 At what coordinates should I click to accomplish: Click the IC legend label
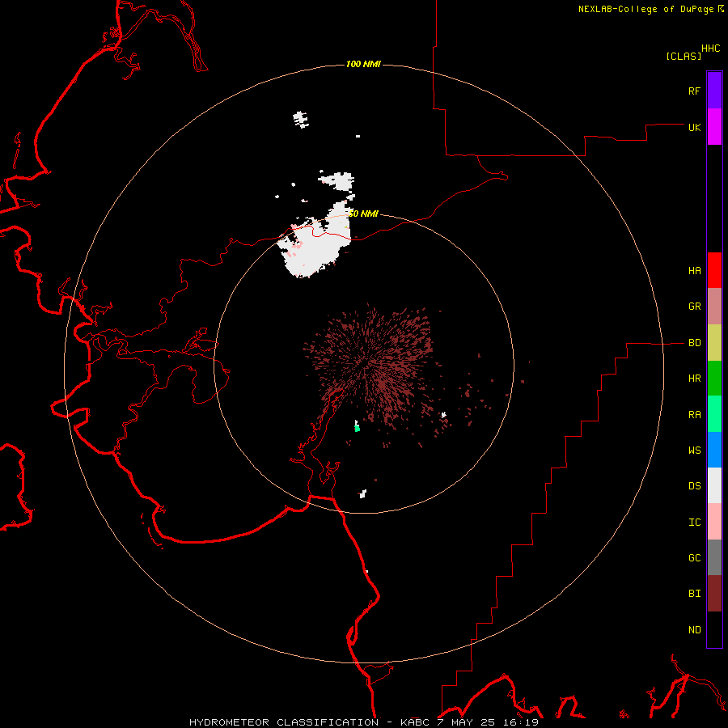tap(694, 523)
